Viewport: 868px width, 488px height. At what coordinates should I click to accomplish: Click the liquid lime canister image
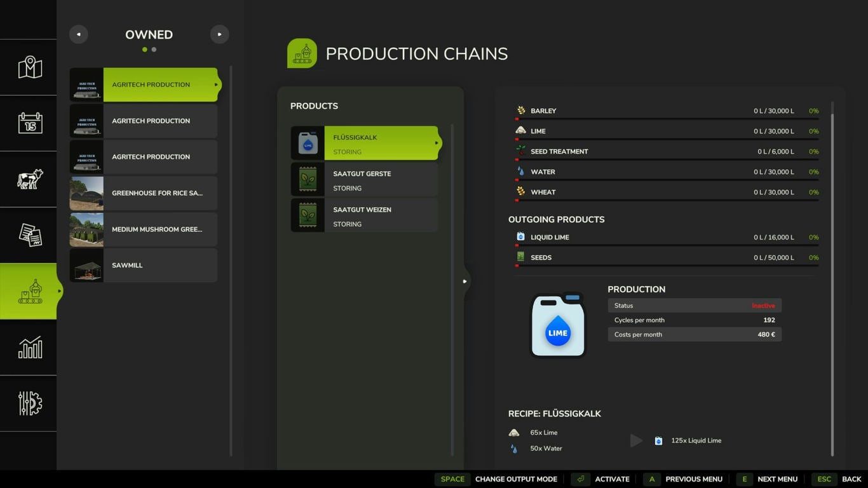(557, 325)
